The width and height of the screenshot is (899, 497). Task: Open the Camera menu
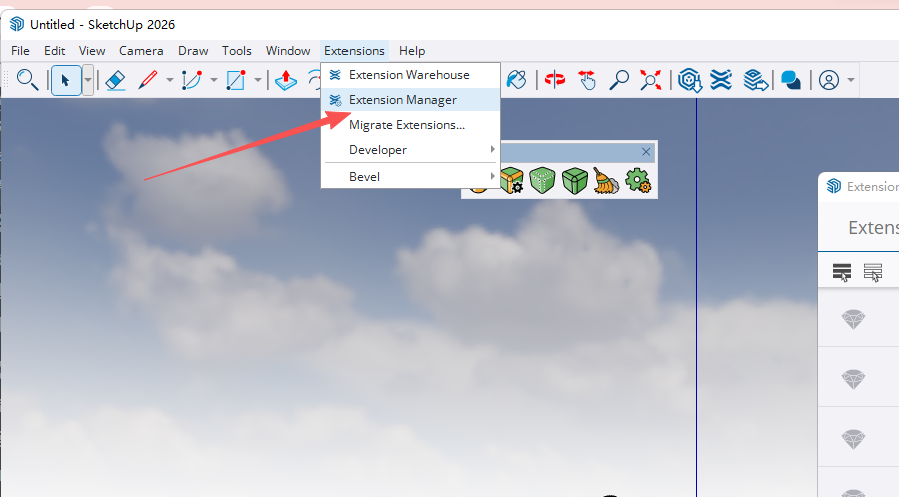[x=141, y=51]
